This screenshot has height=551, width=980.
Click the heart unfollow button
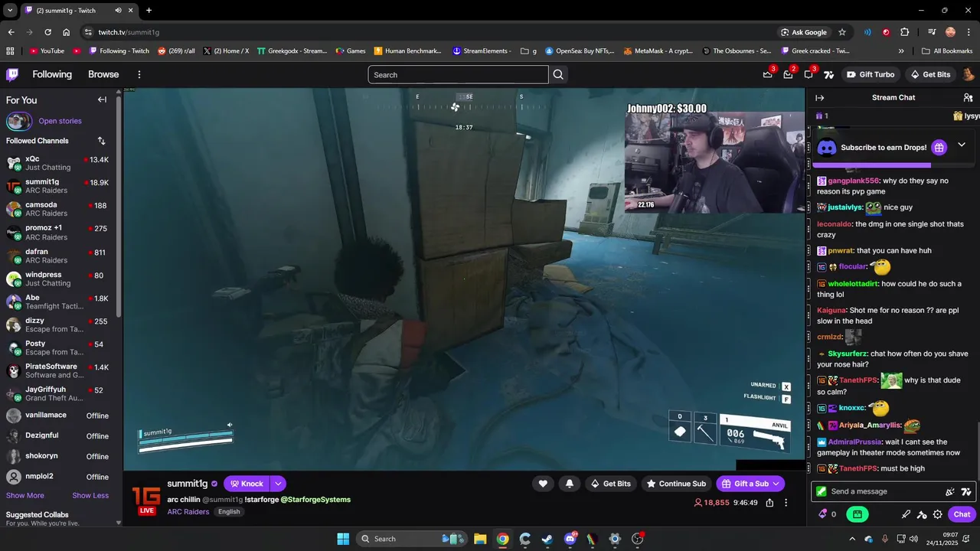pos(543,484)
